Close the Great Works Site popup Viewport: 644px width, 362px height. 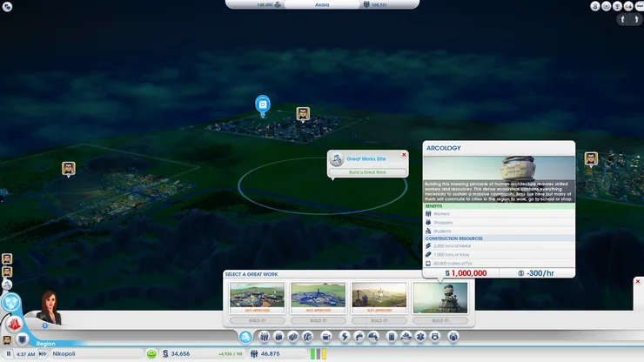coord(404,155)
